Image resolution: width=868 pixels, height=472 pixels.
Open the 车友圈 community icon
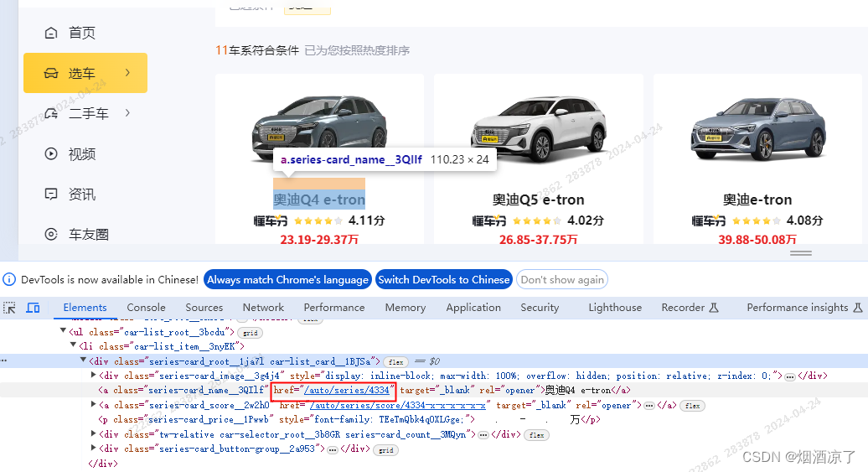point(51,235)
